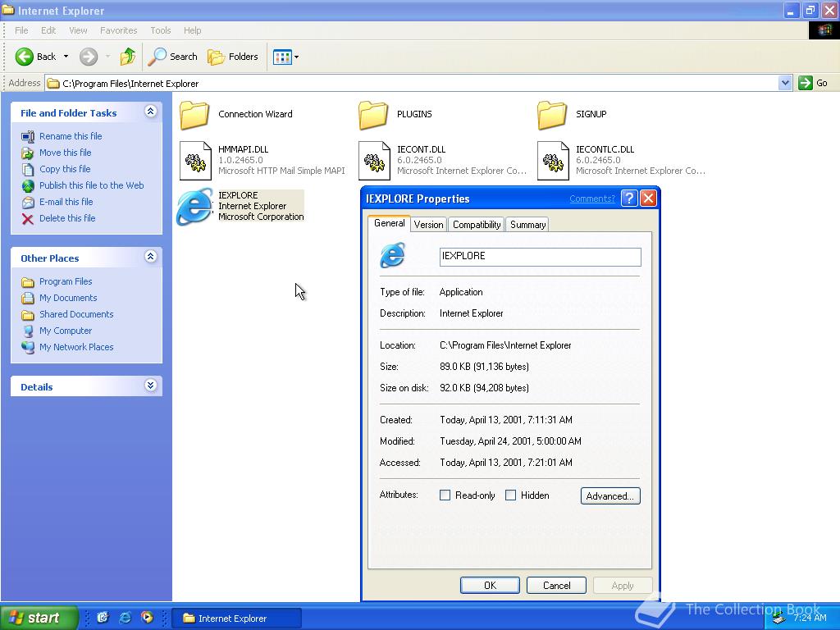The width and height of the screenshot is (840, 630).
Task: Click Delete this file
Action: click(x=67, y=218)
